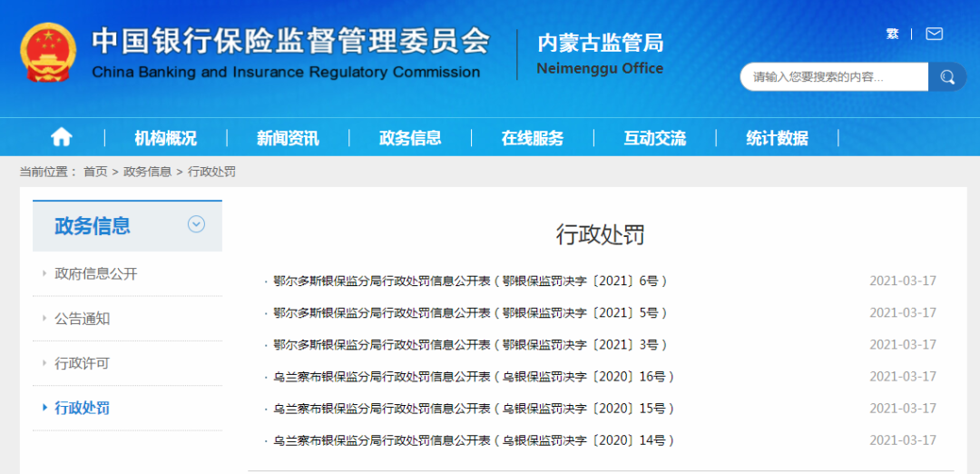This screenshot has height=474, width=980.
Task: Open 鄂银保监罚决字〔2021〕6号 notice
Action: 470,281
